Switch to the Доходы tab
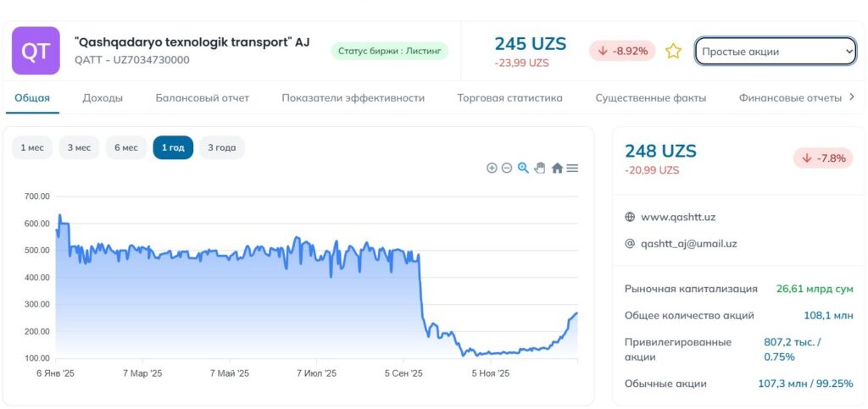Image resolution: width=868 pixels, height=409 pixels. tap(103, 97)
